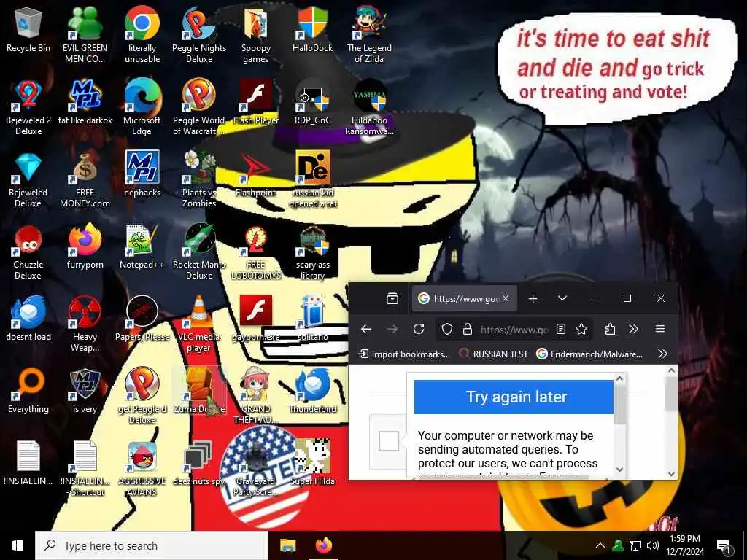Open The Legend of Zilda shortcut
The height and width of the screenshot is (560, 747).
[x=369, y=35]
